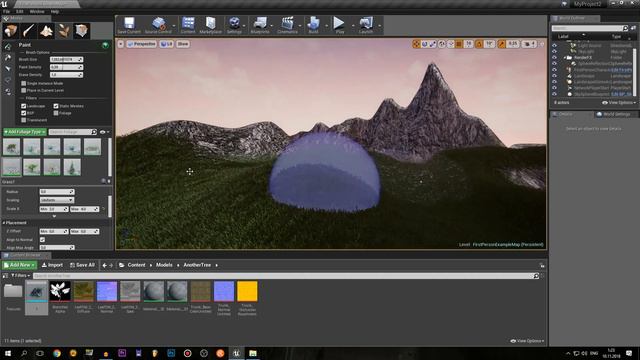Open Content browser from toolbar
640x360 pixels.
pos(188,25)
